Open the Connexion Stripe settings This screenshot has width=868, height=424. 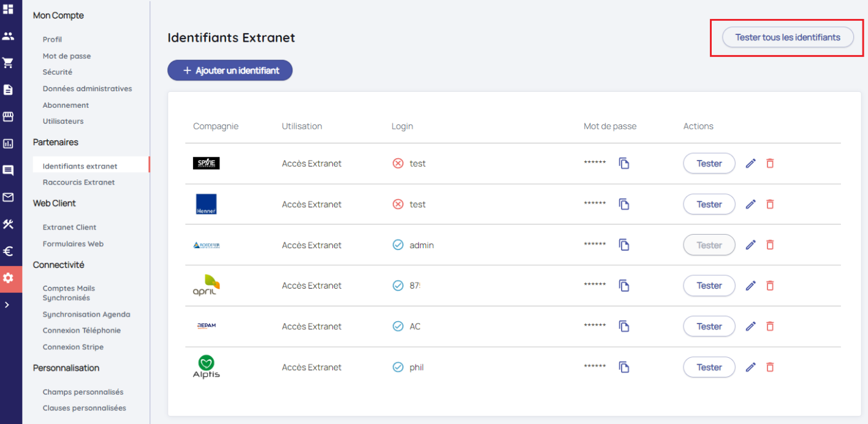pos(73,347)
